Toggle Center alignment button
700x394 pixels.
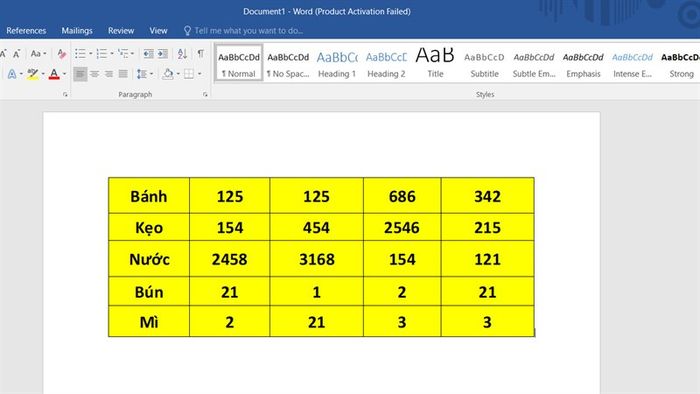95,74
